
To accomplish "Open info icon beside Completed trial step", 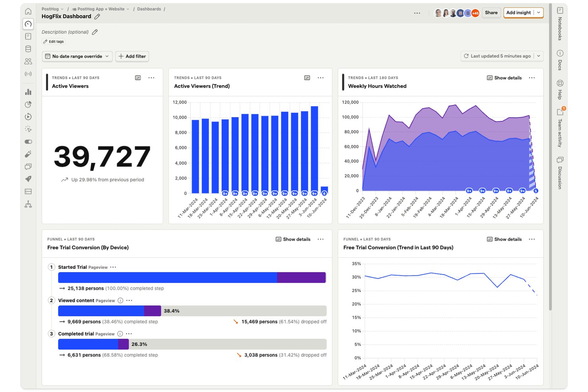I will point(120,334).
